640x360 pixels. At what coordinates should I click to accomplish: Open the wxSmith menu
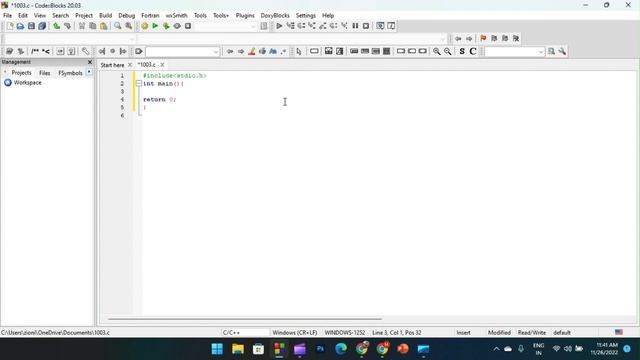point(176,16)
